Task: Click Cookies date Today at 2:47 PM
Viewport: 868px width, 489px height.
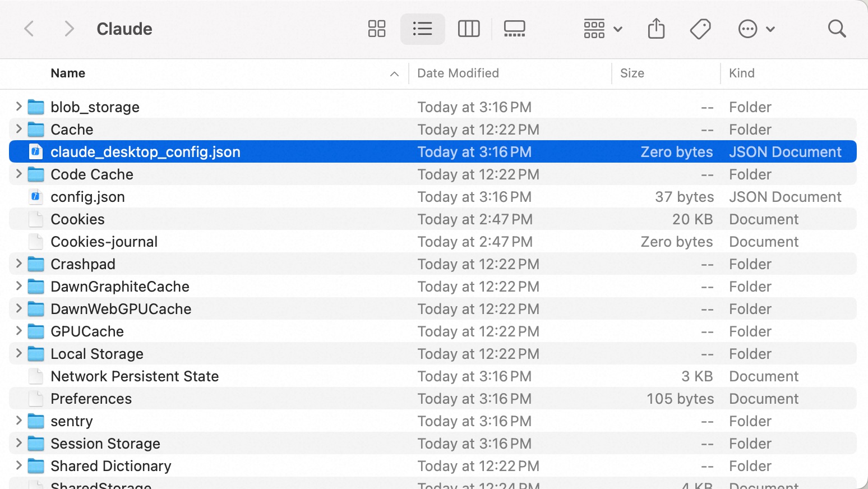Action: coord(475,219)
